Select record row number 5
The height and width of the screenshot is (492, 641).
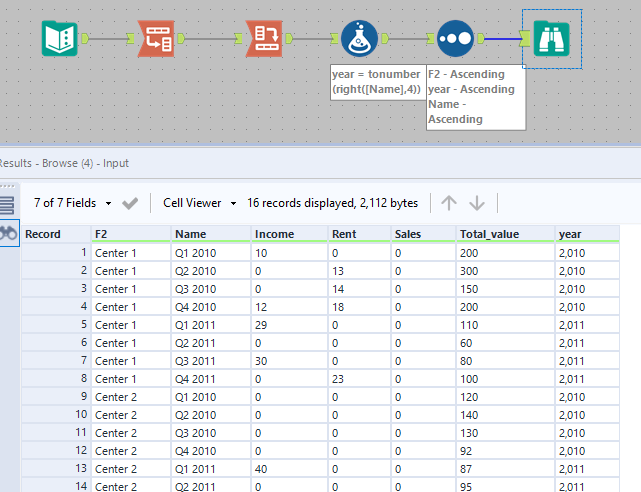pyautogui.click(x=55, y=325)
